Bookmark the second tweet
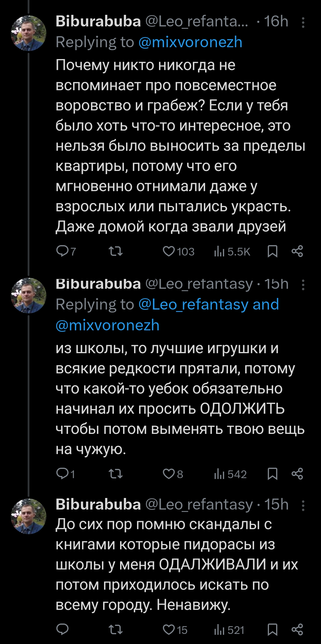This screenshot has height=644, width=321. (x=272, y=474)
